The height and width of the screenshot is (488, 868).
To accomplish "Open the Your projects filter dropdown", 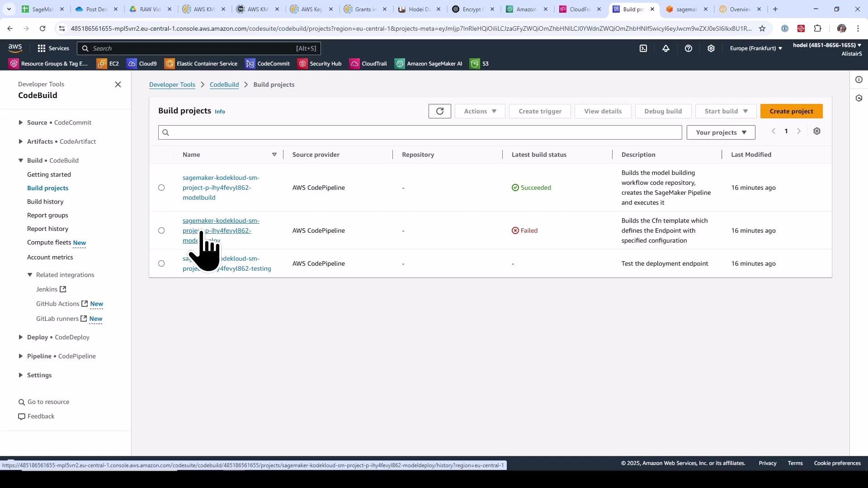I will tap(721, 132).
